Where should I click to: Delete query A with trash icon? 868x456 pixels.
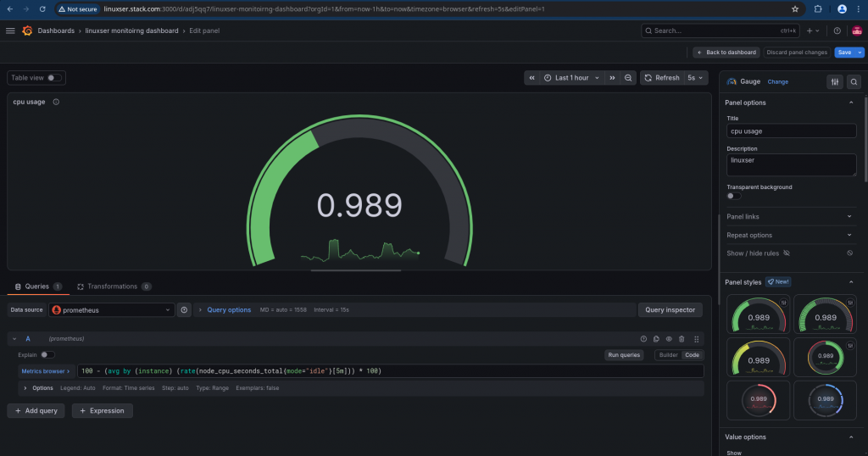coord(682,339)
